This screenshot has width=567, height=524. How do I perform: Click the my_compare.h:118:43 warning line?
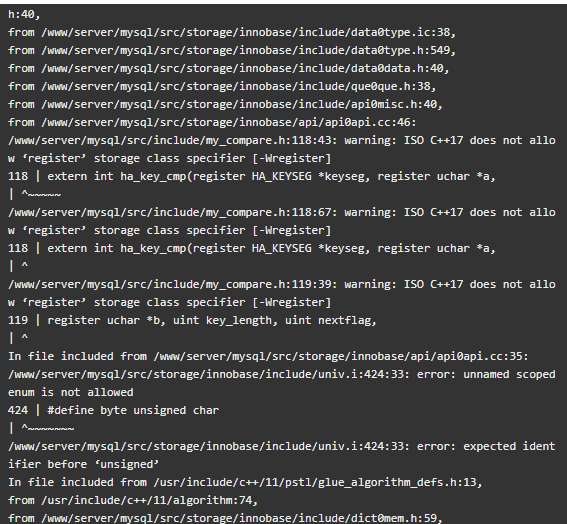(282, 140)
